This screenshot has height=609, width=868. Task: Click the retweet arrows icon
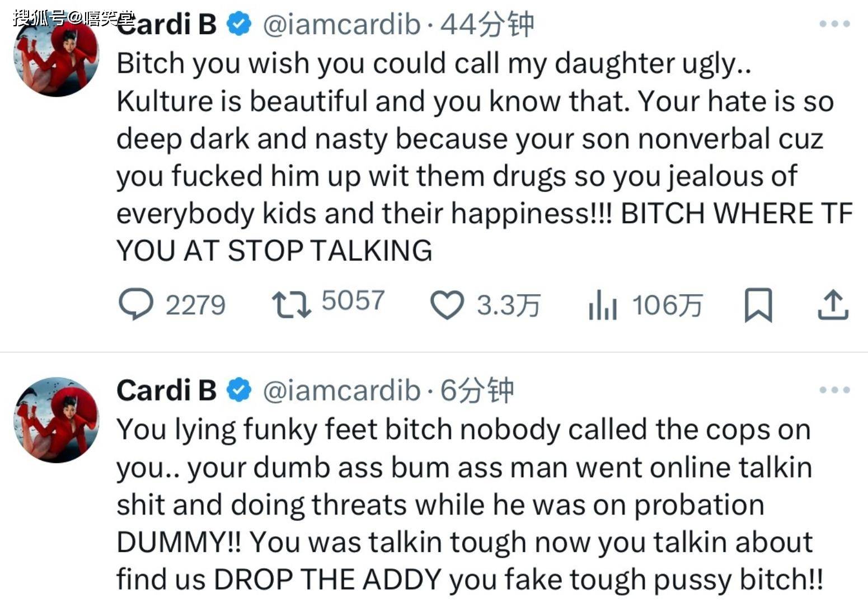(291, 305)
